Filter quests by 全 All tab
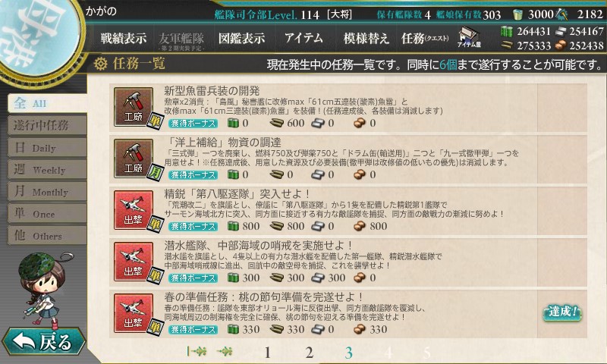 click(47, 103)
